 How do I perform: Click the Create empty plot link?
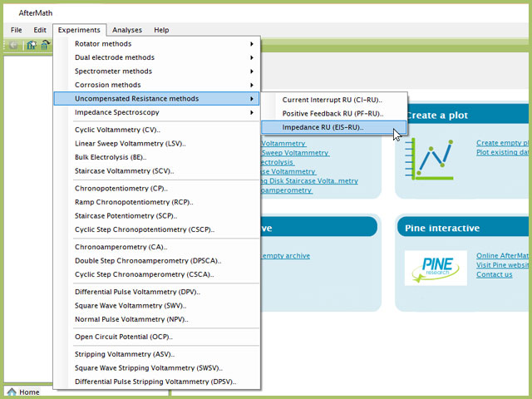(x=502, y=143)
